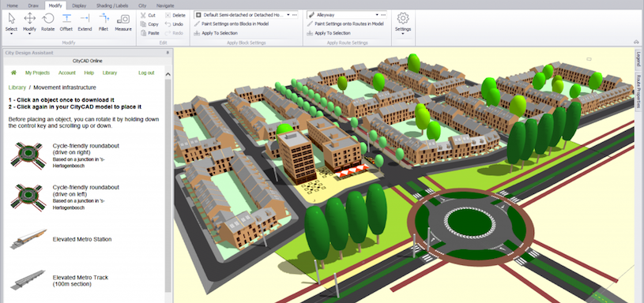This screenshot has height=303, width=644.
Task: Switch to the Draw ribbon tab
Action: [33, 6]
